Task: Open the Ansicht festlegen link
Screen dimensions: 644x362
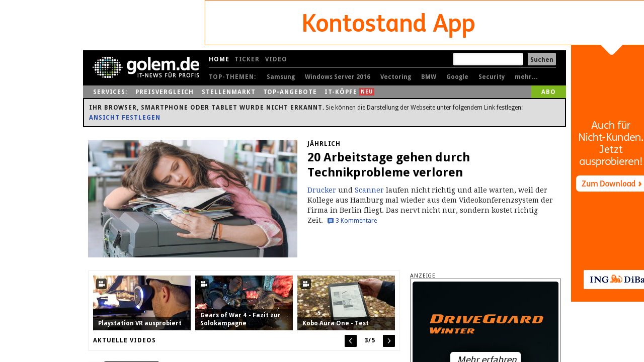Action: coord(125,118)
